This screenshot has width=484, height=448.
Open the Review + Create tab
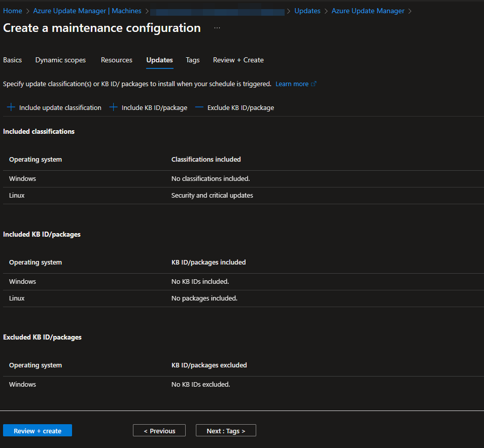(238, 60)
